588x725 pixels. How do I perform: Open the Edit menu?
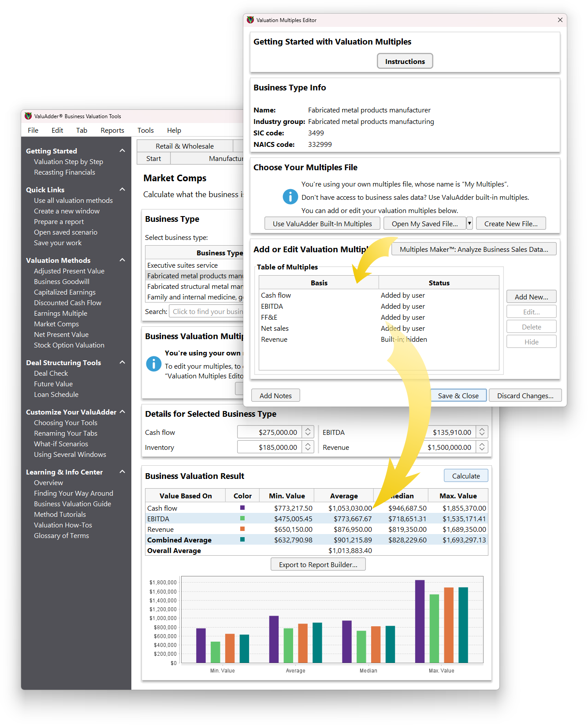tap(57, 130)
